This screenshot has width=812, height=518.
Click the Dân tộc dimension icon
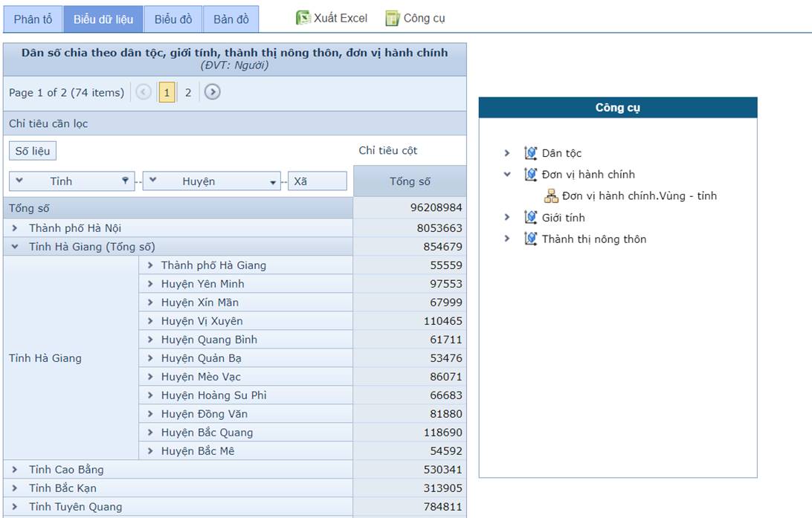click(x=530, y=153)
